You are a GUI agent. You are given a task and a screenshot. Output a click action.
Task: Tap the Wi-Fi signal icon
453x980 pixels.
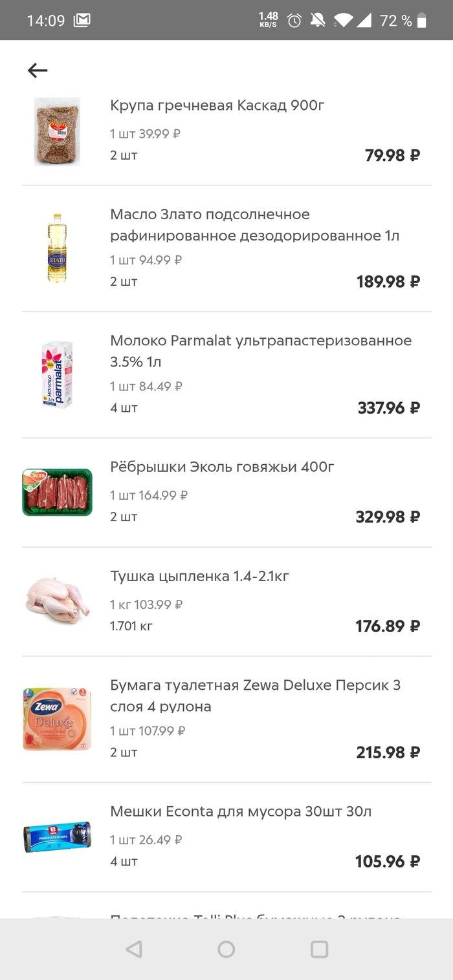pos(344,21)
